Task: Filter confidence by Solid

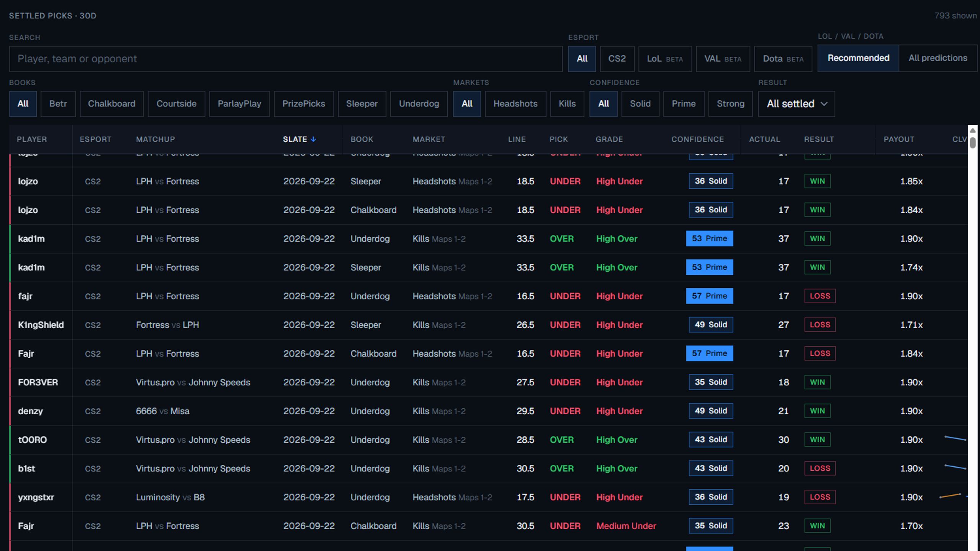Action: coord(640,104)
